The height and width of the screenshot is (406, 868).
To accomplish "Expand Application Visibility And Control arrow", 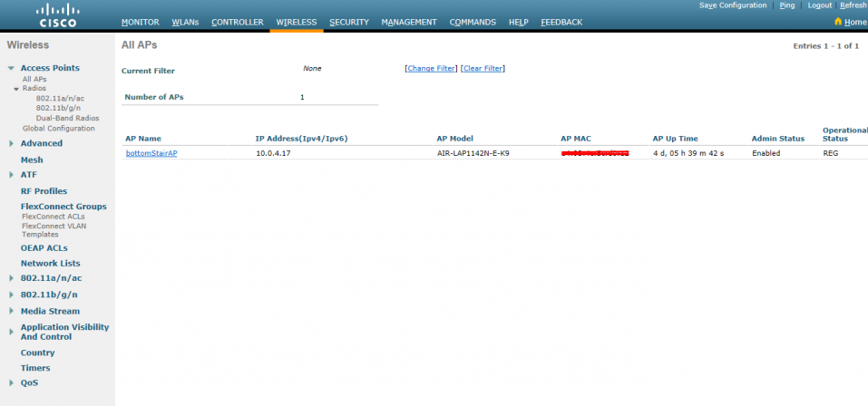I will [11, 332].
